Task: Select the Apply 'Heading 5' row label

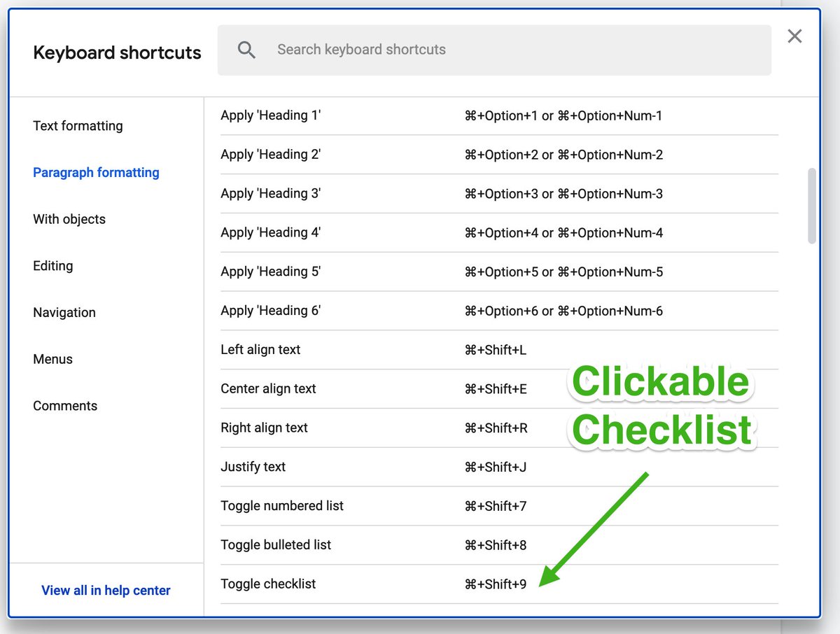Action: 270,272
